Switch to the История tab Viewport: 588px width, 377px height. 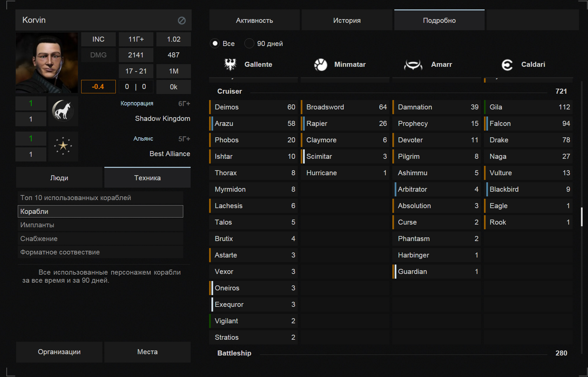click(x=347, y=20)
